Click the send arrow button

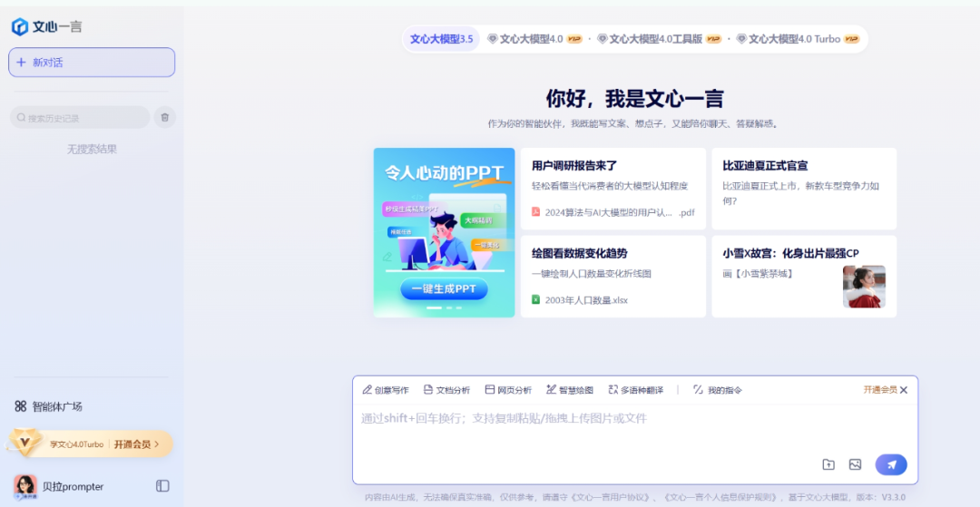pyautogui.click(x=890, y=464)
